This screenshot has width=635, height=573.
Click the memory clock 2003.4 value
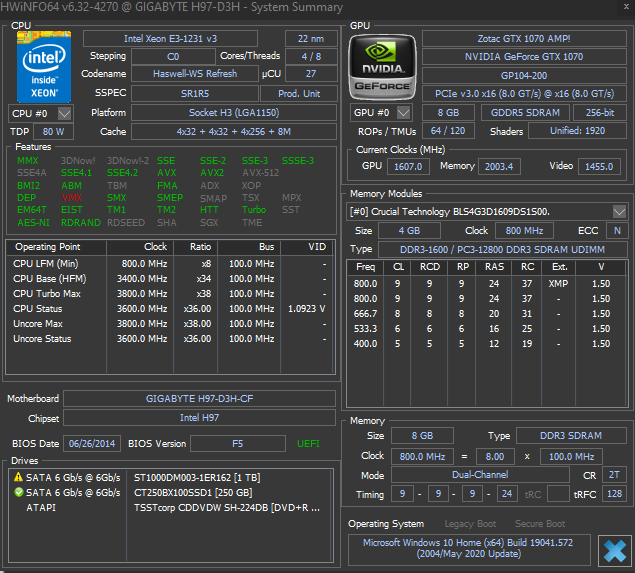point(499,166)
